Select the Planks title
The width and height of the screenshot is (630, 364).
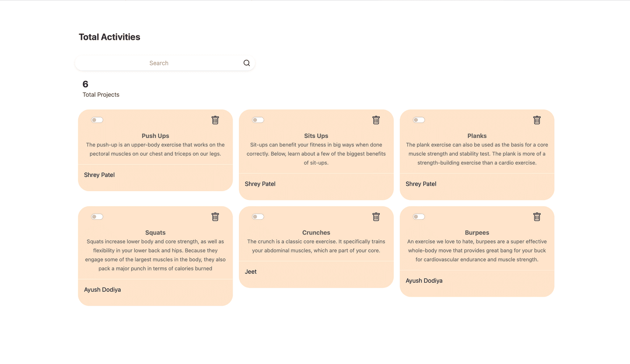[477, 136]
